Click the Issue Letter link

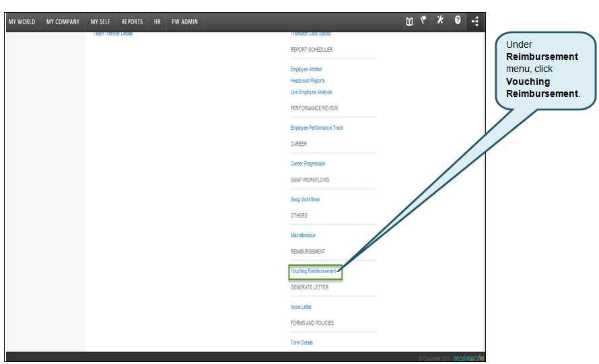[x=301, y=307]
